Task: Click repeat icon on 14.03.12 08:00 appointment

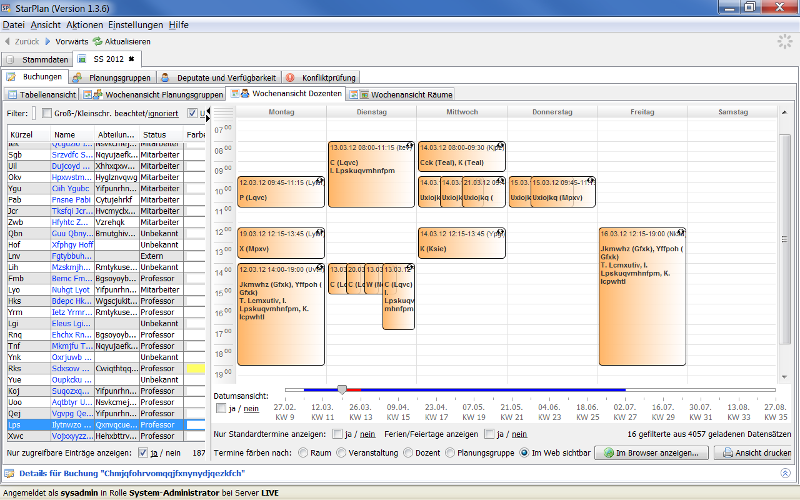Action: (500, 146)
